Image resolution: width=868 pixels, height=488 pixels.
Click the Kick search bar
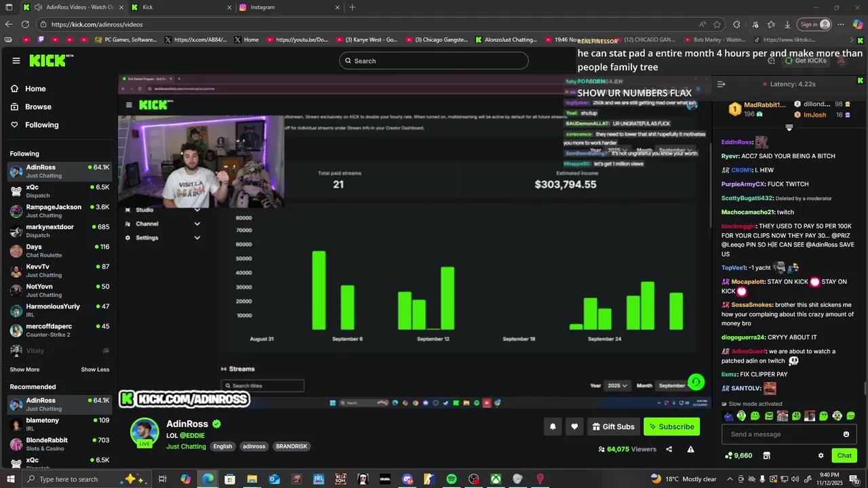click(434, 60)
